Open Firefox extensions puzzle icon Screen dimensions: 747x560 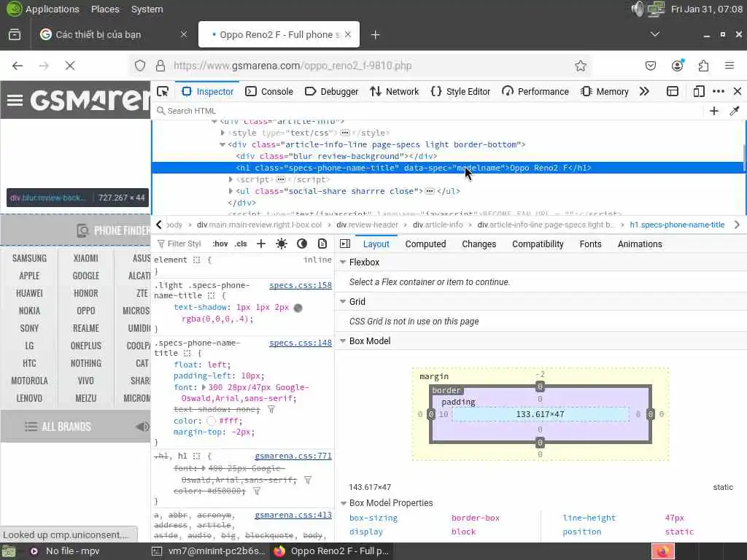[703, 66]
